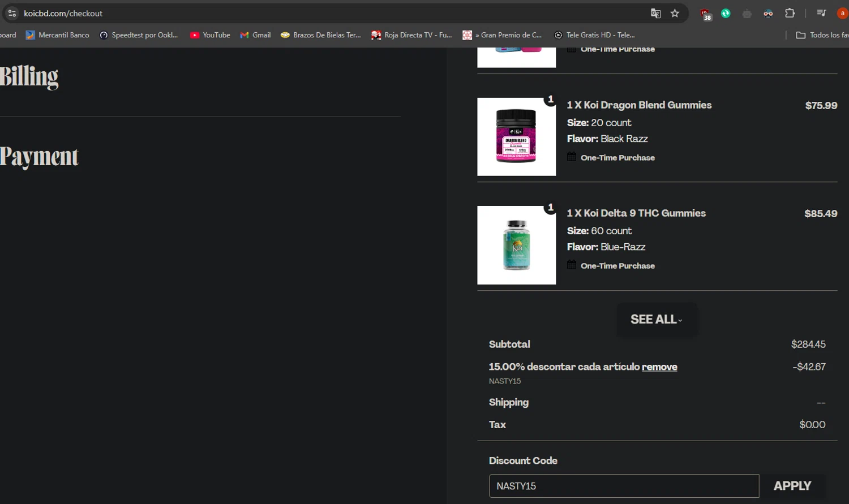The width and height of the screenshot is (849, 504).
Task: Click the $85.49 Delta 9 price
Action: [x=821, y=214]
